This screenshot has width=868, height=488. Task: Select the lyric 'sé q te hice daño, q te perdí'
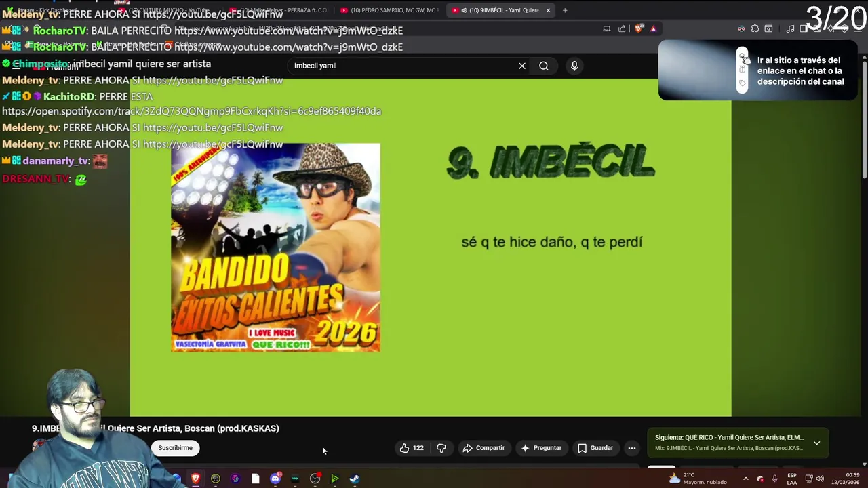click(551, 242)
